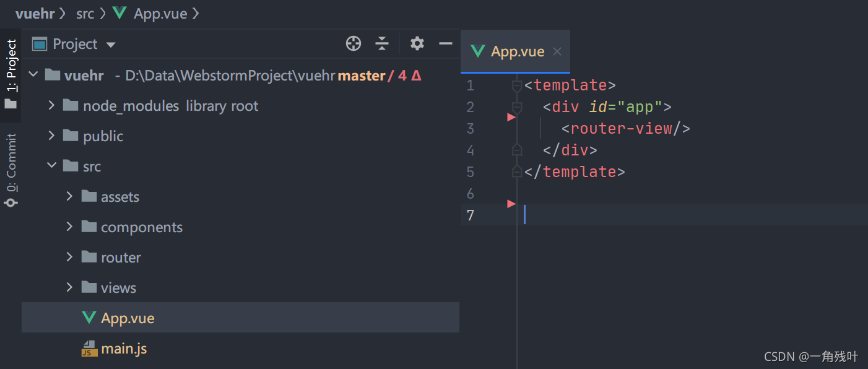Image resolution: width=868 pixels, height=369 pixels.
Task: Hide the Project panel with minus icon
Action: click(x=446, y=43)
